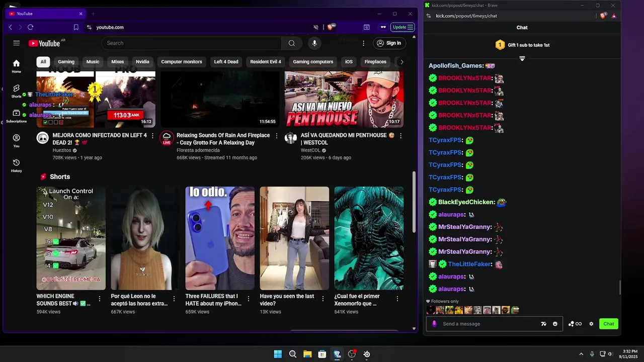644x362 pixels.
Task: Select the Gaming category chip
Action: coord(66,62)
